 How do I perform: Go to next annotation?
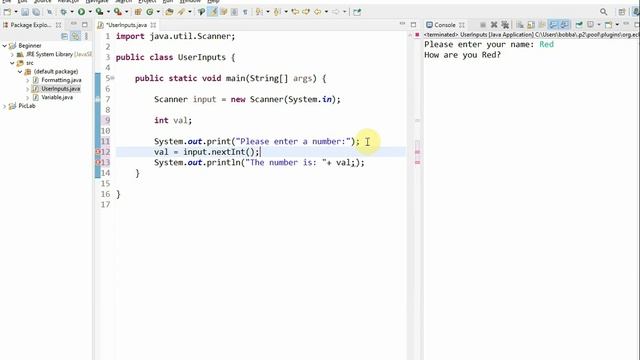point(259,12)
